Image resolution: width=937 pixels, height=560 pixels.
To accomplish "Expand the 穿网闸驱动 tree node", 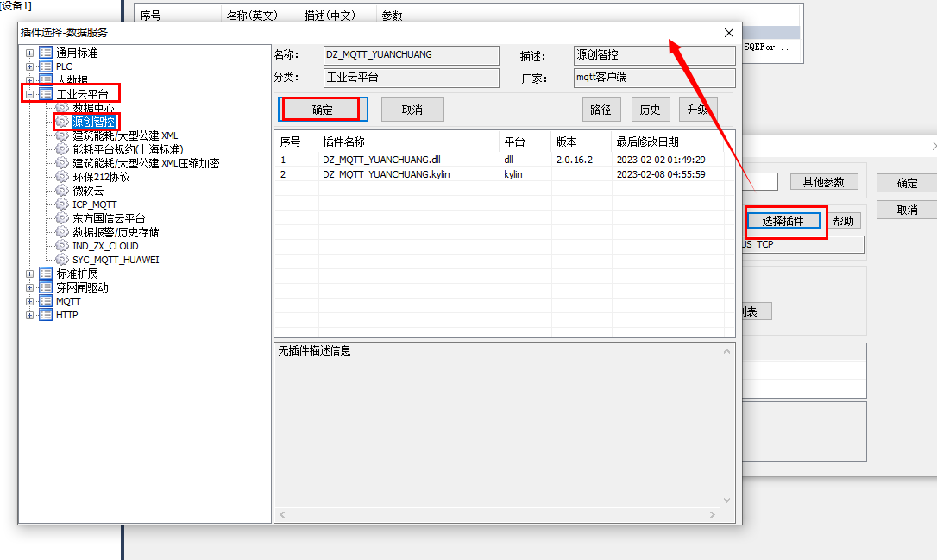I will [x=30, y=288].
